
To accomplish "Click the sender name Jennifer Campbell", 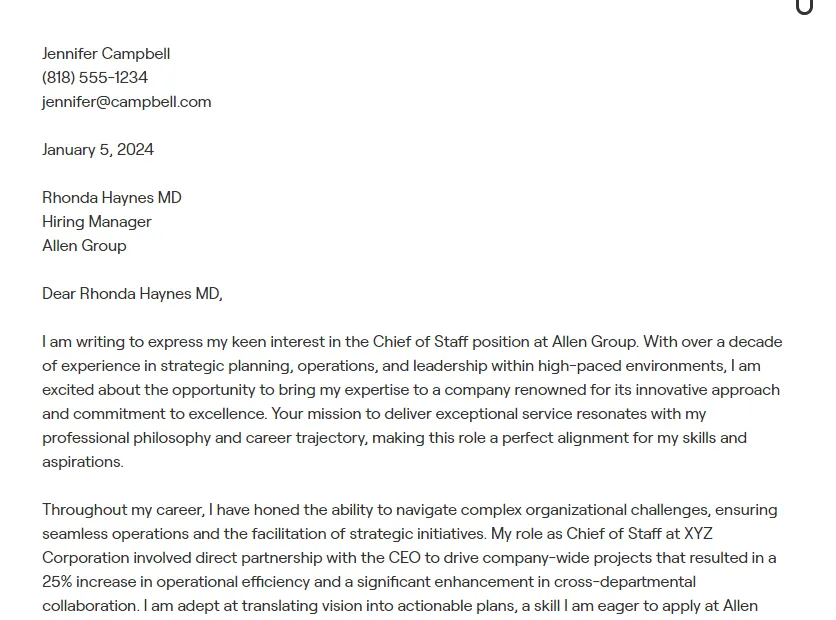I will click(x=106, y=54).
